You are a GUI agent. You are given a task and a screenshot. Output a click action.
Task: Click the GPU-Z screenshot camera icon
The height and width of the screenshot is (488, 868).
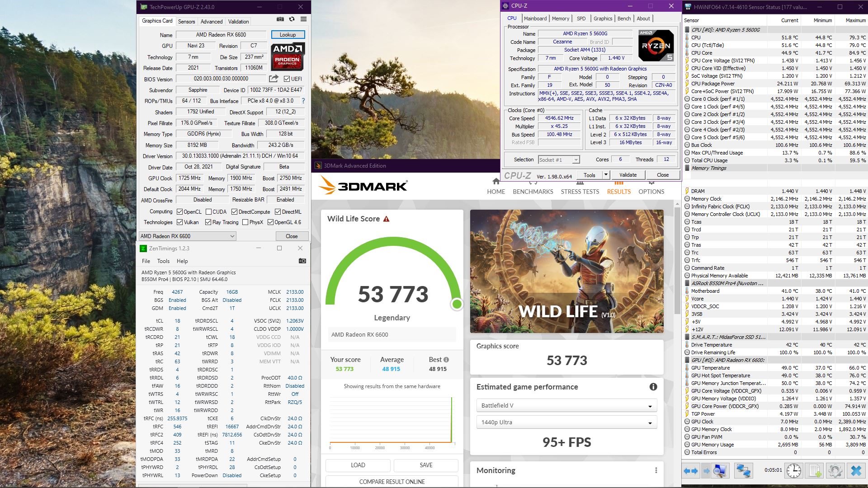[280, 19]
